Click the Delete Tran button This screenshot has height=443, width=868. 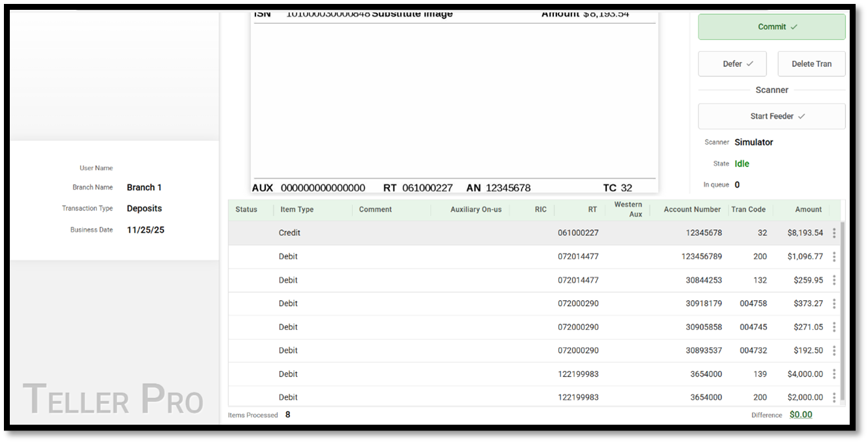tap(811, 64)
